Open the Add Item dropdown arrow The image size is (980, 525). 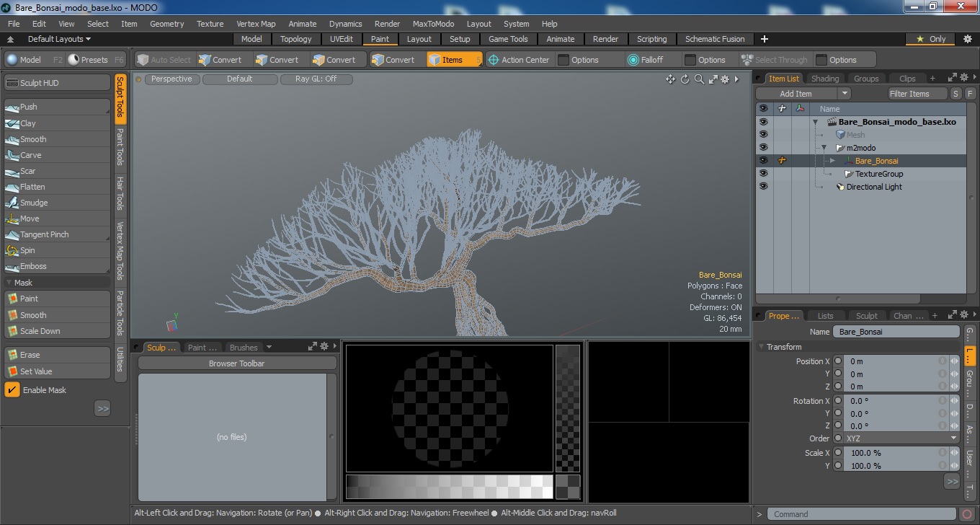coord(845,94)
